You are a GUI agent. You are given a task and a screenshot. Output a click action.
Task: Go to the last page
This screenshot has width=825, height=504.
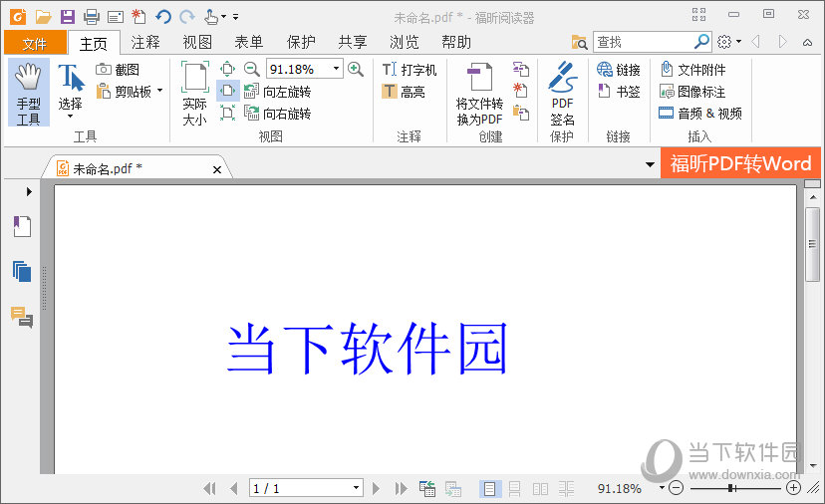tap(402, 489)
